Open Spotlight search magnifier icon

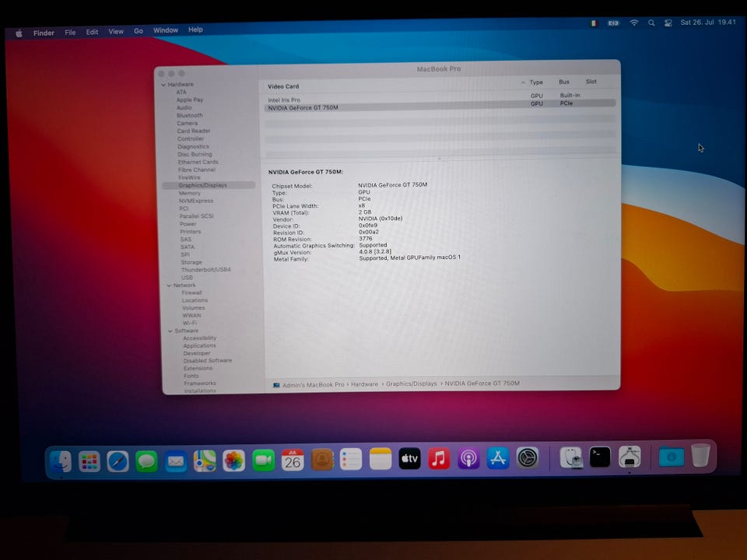click(x=651, y=23)
